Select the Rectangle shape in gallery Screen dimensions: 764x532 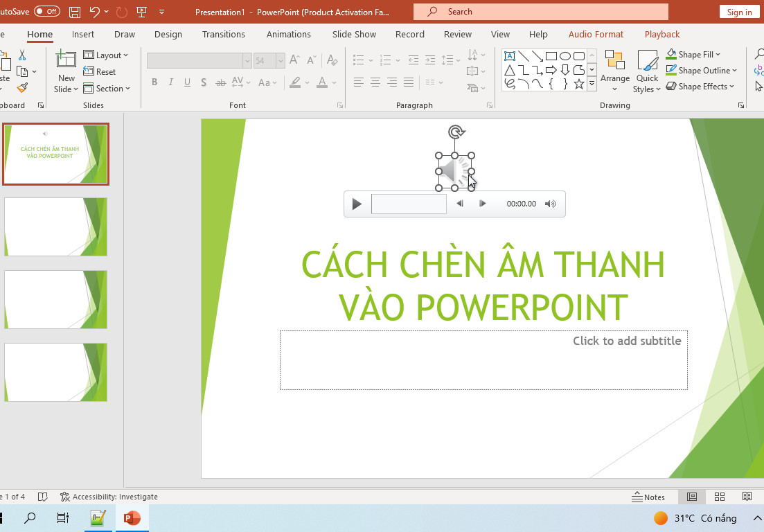pos(551,56)
